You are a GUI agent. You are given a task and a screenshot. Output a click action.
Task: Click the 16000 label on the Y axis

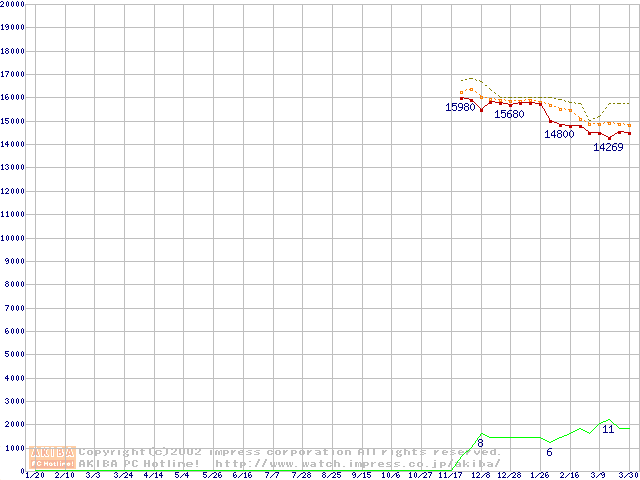tap(12, 98)
